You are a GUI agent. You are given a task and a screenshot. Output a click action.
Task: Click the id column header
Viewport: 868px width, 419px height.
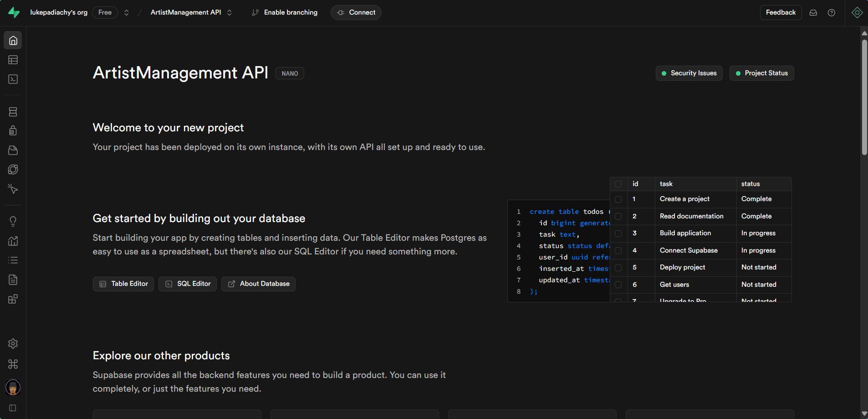point(641,184)
